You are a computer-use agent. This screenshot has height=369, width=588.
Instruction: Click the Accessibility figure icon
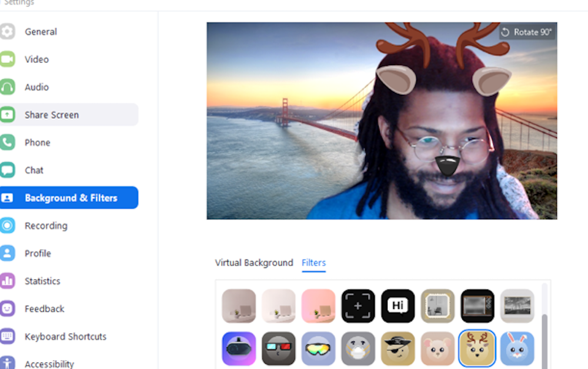pos(6,363)
